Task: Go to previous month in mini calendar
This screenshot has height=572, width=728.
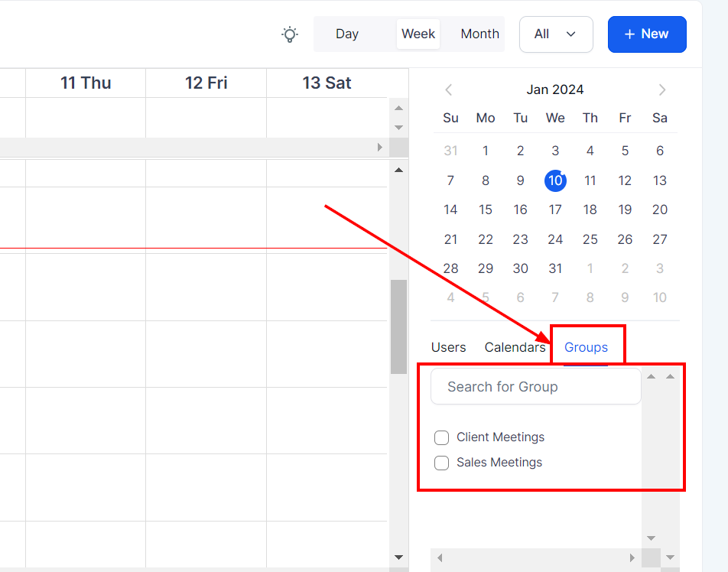Action: (x=448, y=89)
